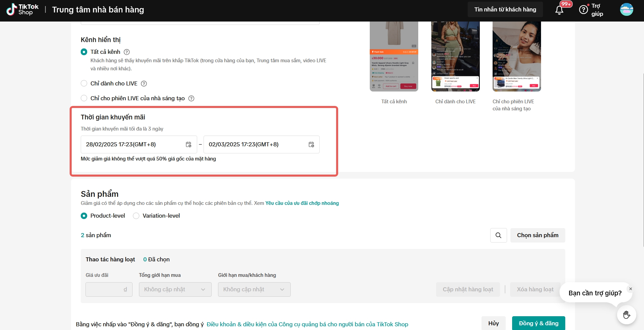Click the Trung tâm nhà bán hàng title
This screenshot has height=330, width=644.
(x=98, y=10)
